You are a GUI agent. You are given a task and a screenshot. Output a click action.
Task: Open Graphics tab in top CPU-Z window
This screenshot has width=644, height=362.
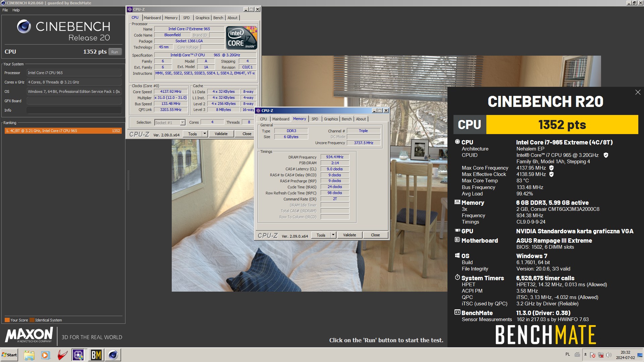[203, 18]
